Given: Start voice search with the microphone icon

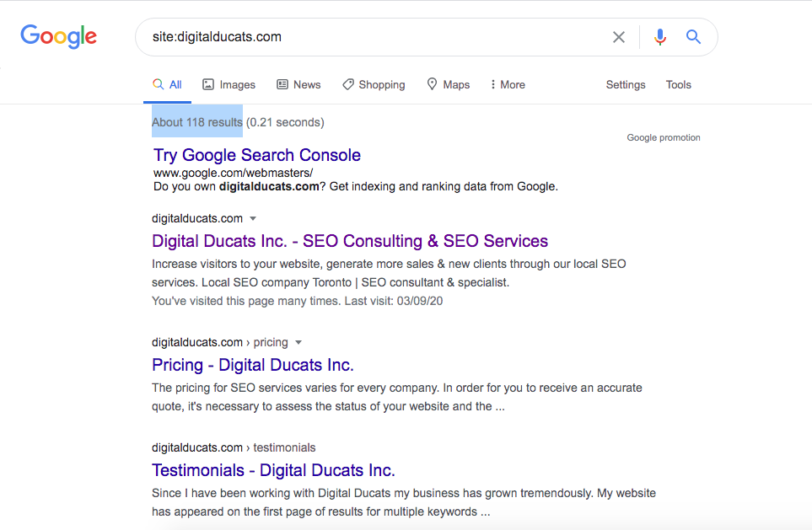Looking at the screenshot, I should click(659, 37).
